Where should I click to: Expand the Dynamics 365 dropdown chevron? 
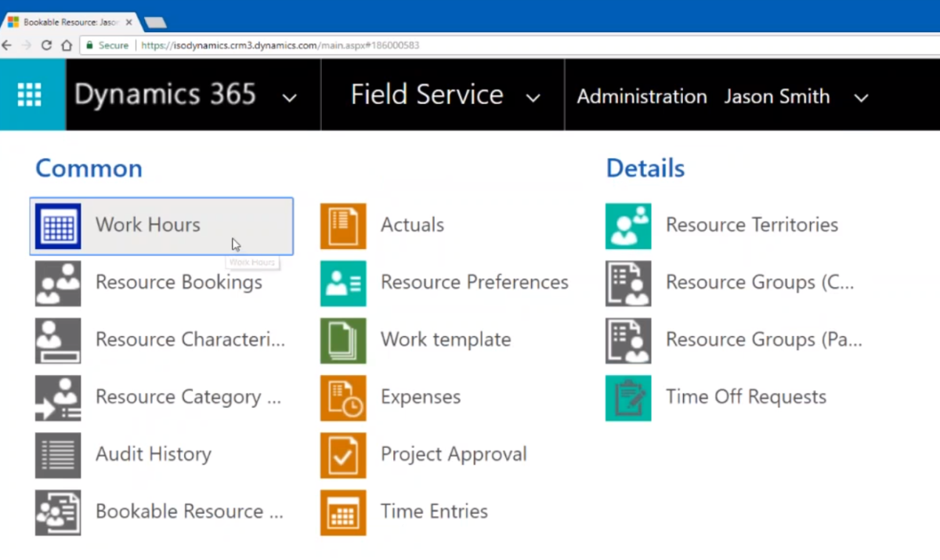click(x=290, y=98)
